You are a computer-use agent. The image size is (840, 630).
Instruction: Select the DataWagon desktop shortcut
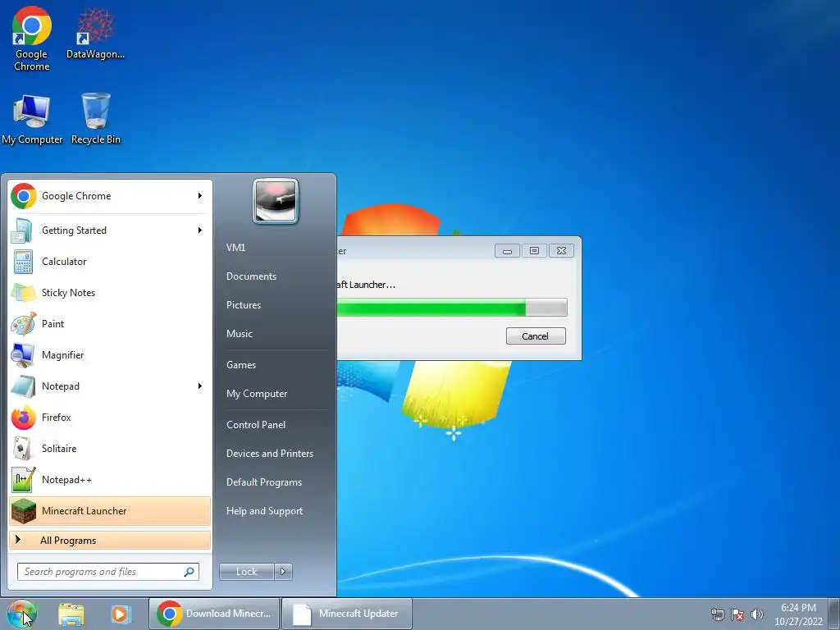click(x=95, y=33)
